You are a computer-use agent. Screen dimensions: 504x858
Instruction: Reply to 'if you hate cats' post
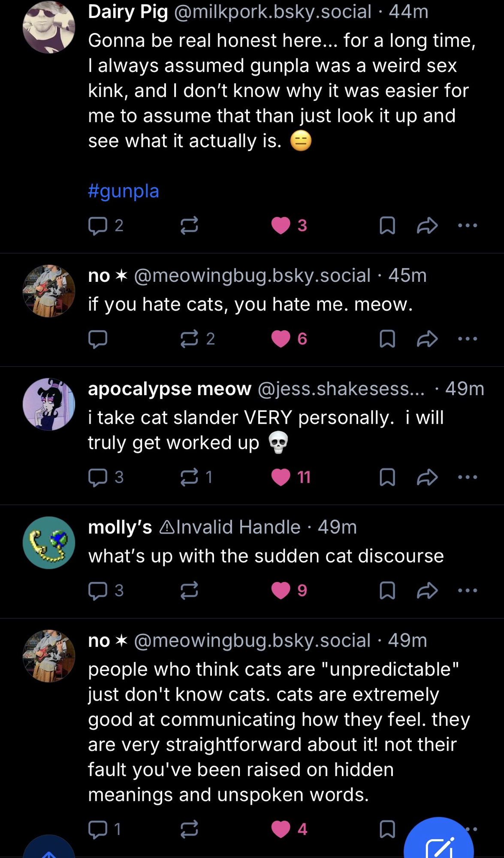click(x=98, y=339)
